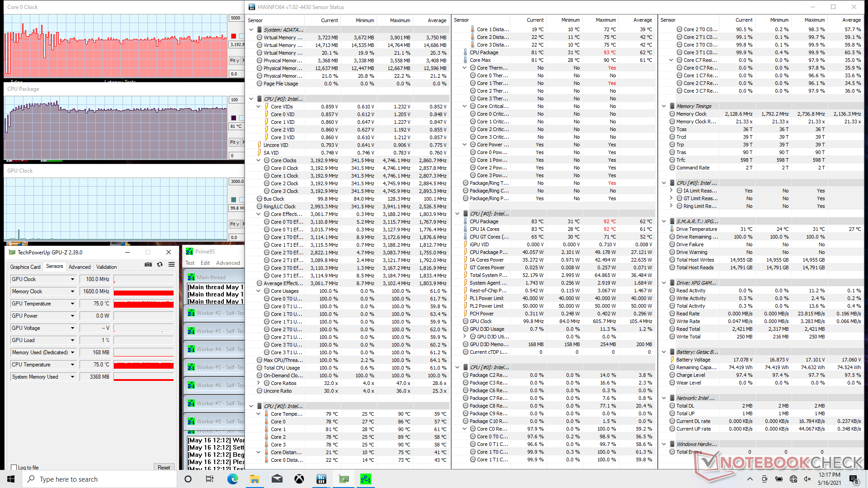Click the Cortana circle icon
The height and width of the screenshot is (488, 868).
[189, 479]
